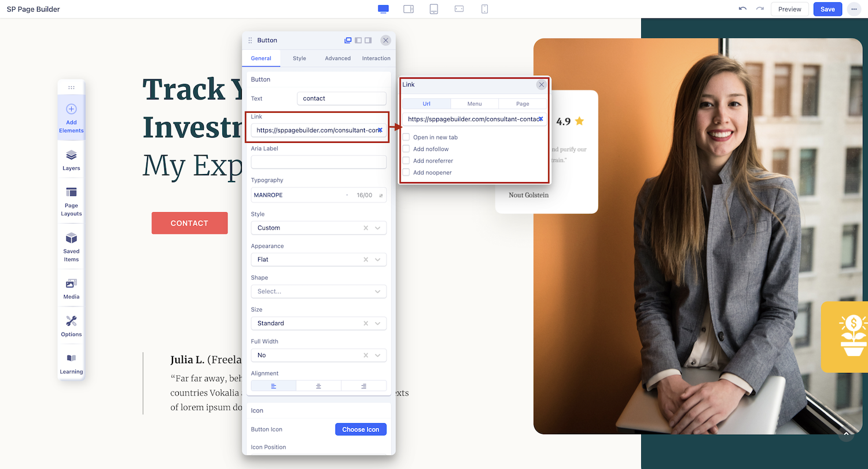Enable the Open in new tab checkbox
Viewport: 868px width, 469px height.
(406, 138)
